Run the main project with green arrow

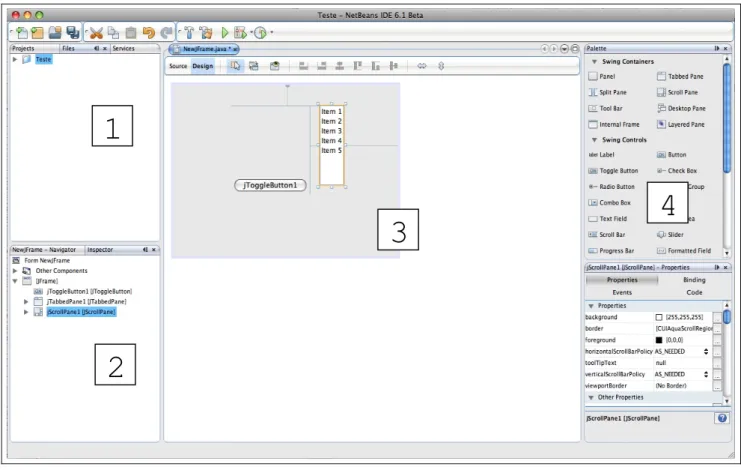click(225, 33)
